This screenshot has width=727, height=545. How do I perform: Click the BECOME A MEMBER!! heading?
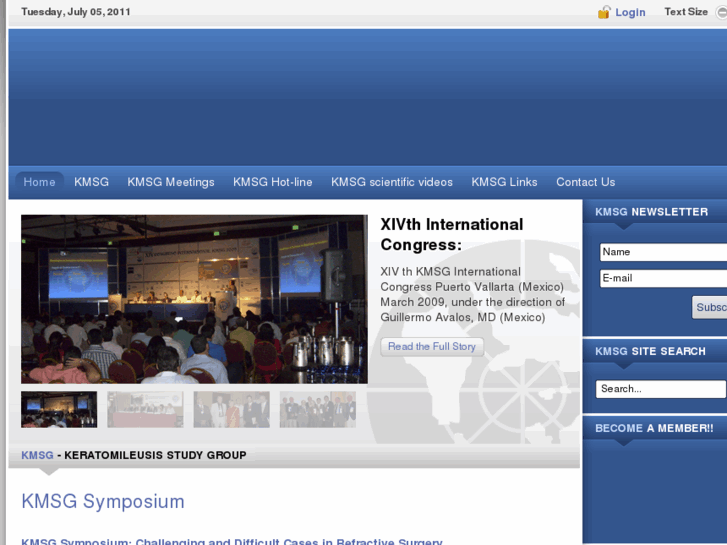click(654, 428)
